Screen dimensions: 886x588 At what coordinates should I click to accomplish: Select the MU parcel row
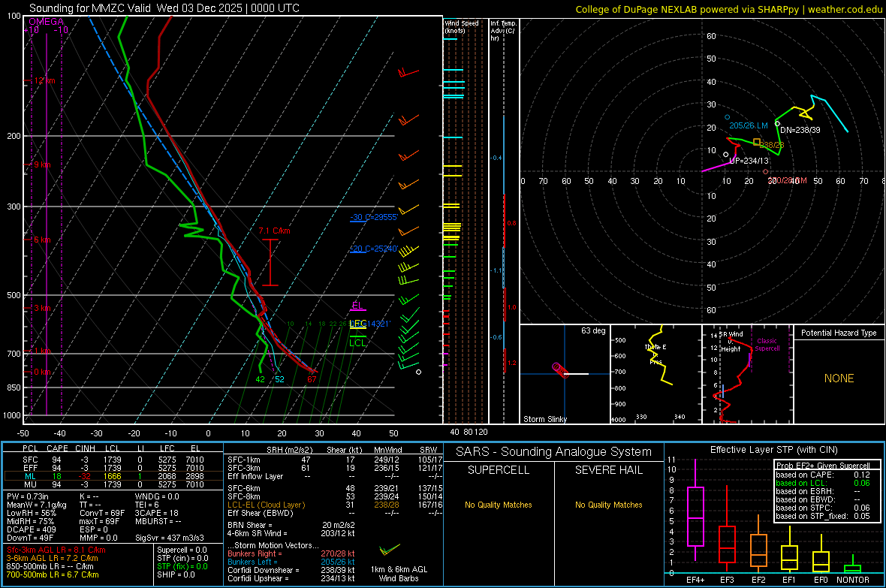(x=113, y=484)
